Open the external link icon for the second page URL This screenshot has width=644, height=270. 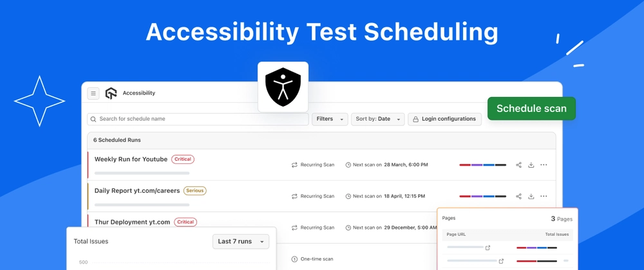(501, 260)
